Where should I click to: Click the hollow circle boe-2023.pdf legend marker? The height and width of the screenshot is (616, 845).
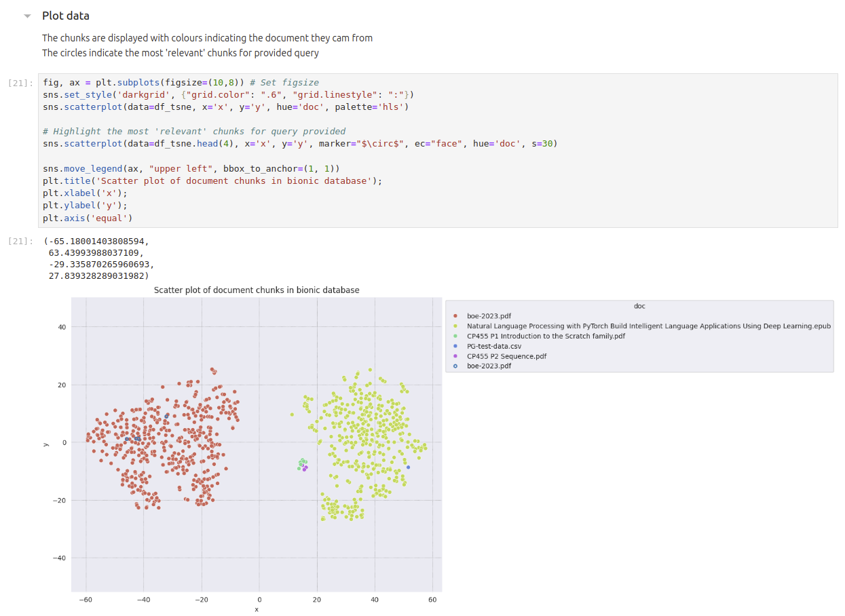455,366
